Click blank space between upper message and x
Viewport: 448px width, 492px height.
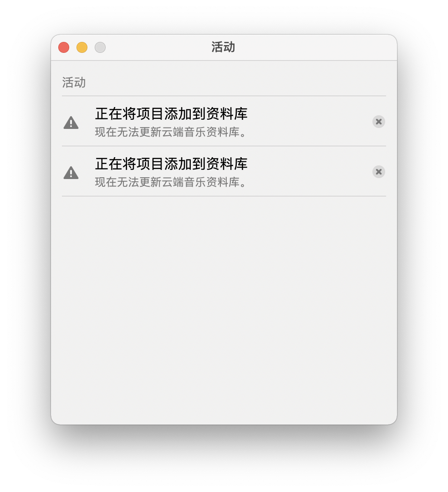309,123
